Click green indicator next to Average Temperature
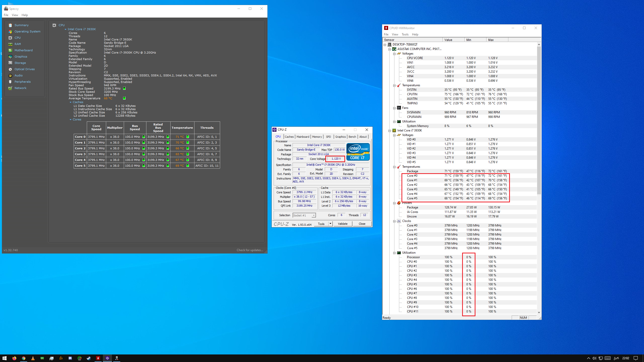Screen dimensions: 644x362 (x=124, y=98)
